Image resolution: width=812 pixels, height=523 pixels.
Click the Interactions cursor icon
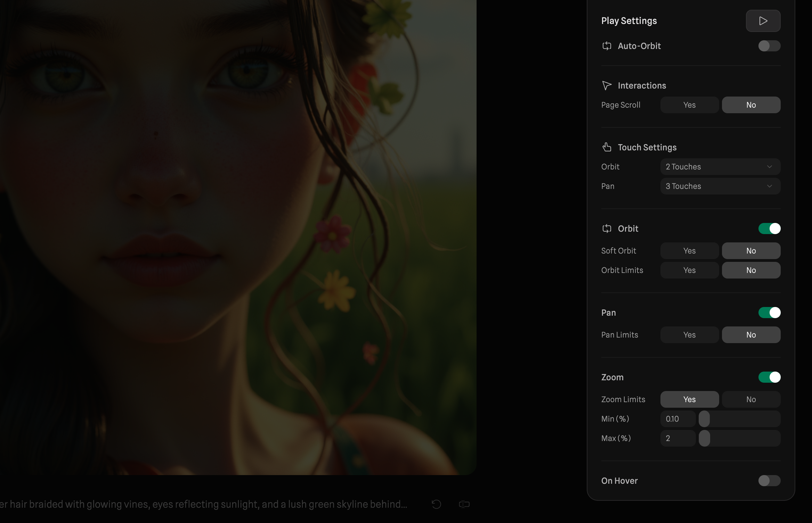coord(607,85)
